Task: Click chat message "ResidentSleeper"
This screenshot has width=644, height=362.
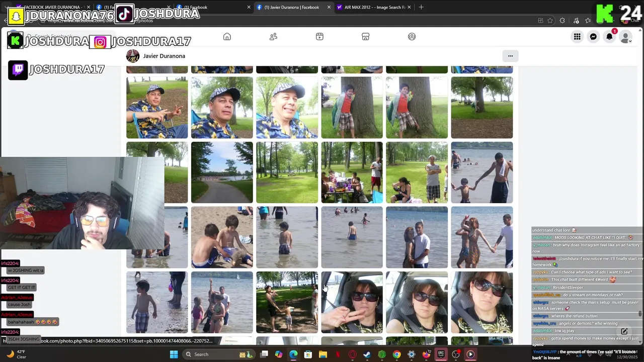Action: 568,287
